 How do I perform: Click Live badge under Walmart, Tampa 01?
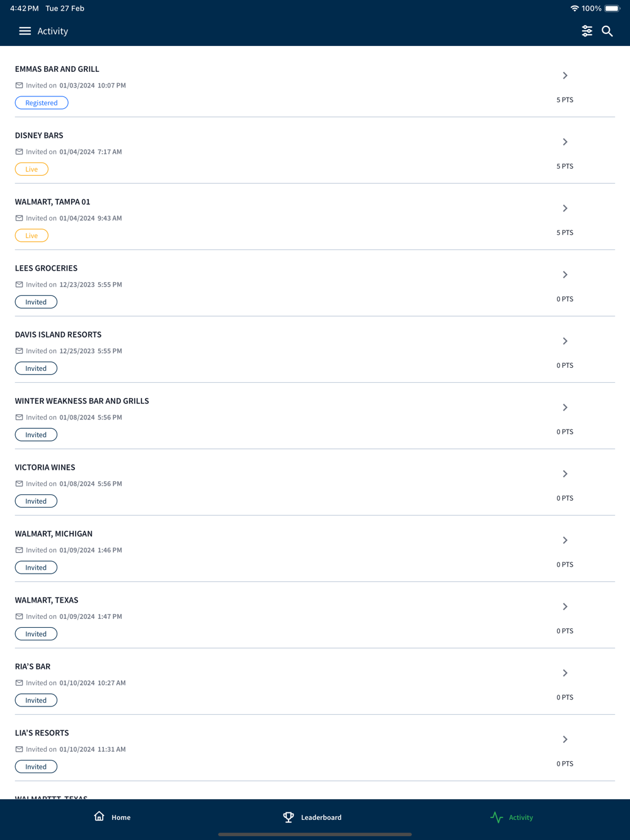(31, 236)
